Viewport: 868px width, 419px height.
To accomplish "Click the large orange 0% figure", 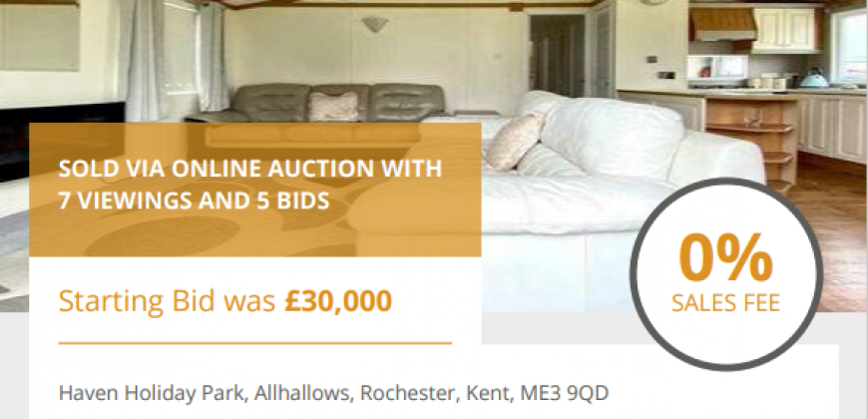I will (x=725, y=258).
